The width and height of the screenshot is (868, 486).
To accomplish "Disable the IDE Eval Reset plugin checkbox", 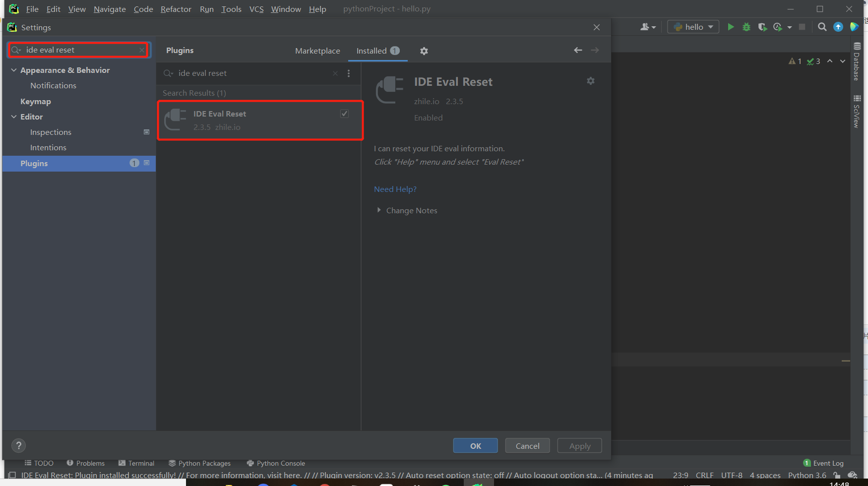I will [x=344, y=114].
